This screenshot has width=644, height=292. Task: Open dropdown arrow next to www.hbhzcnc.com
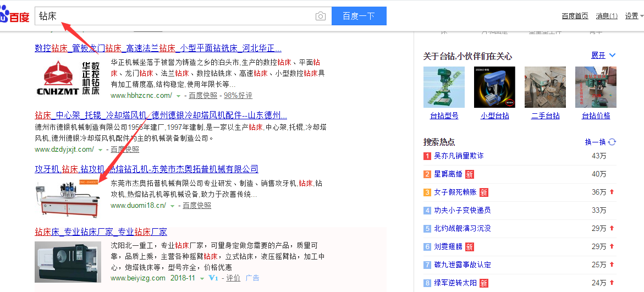point(178,96)
